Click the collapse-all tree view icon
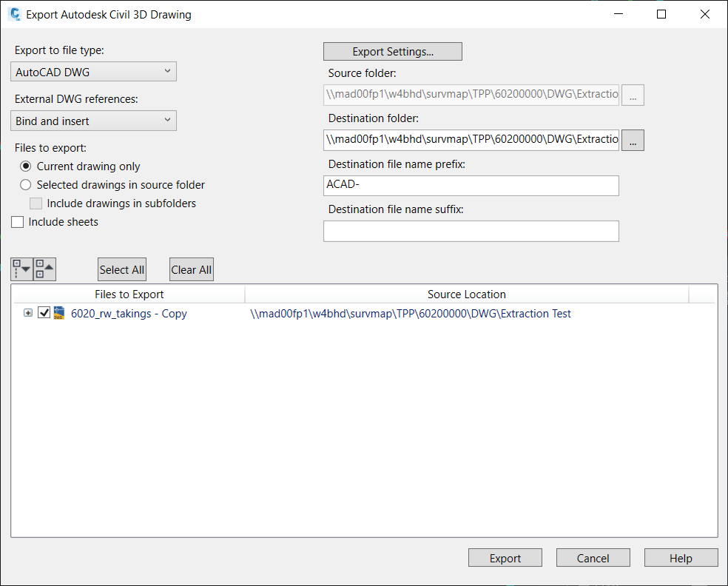 (x=44, y=269)
